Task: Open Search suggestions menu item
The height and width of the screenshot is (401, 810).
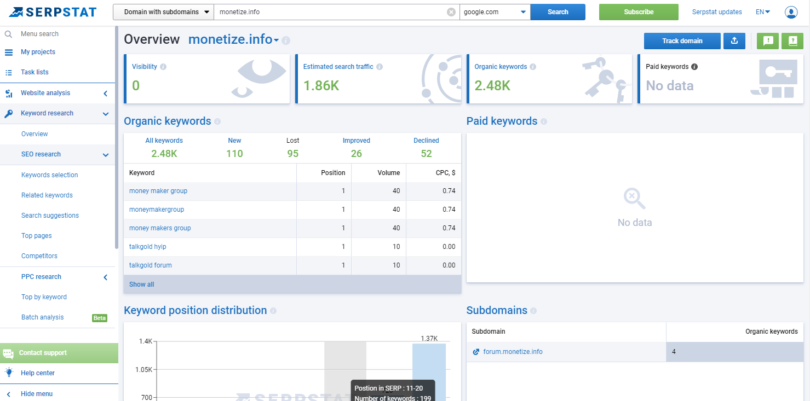Action: point(50,215)
